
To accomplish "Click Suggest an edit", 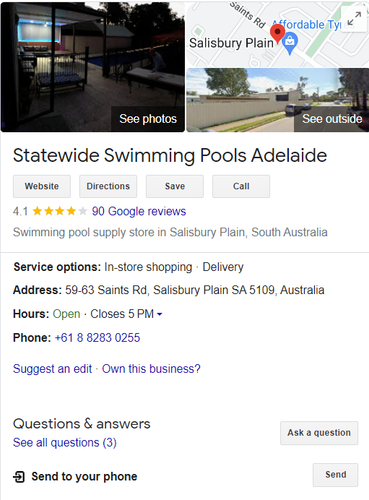I will pos(52,369).
